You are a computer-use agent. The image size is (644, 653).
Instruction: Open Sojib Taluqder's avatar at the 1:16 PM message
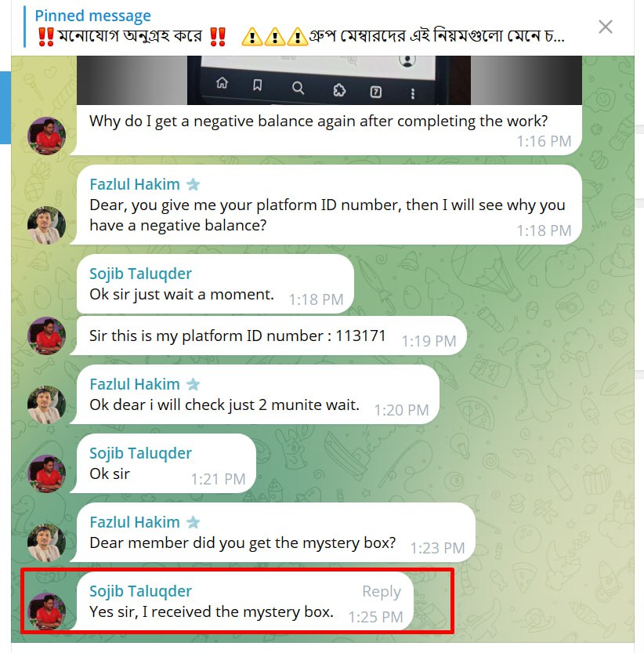point(46,136)
